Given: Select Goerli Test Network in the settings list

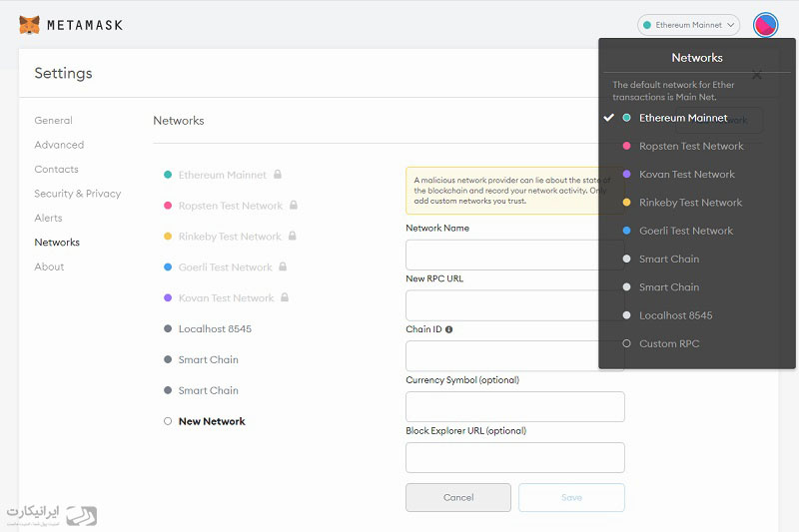Looking at the screenshot, I should point(226,267).
